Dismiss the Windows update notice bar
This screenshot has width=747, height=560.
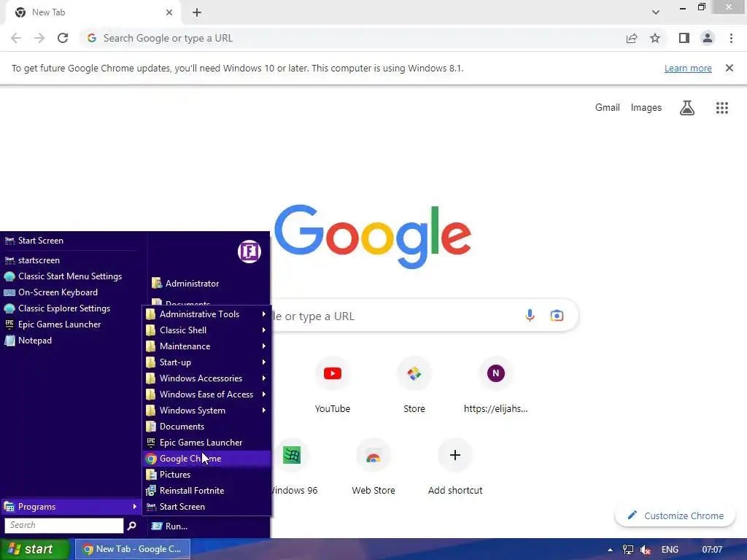pyautogui.click(x=729, y=68)
